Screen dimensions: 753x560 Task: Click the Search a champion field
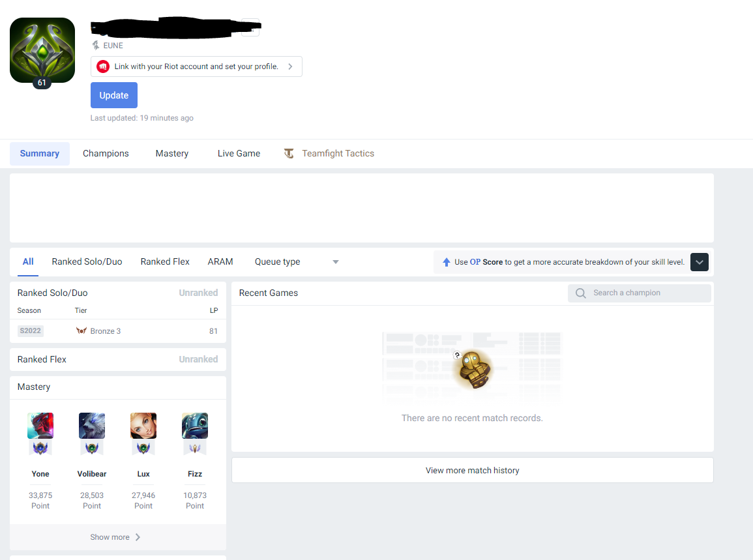(x=639, y=293)
